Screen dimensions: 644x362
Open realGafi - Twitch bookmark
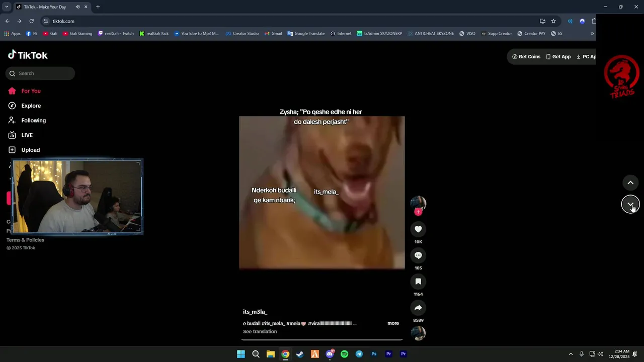116,34
